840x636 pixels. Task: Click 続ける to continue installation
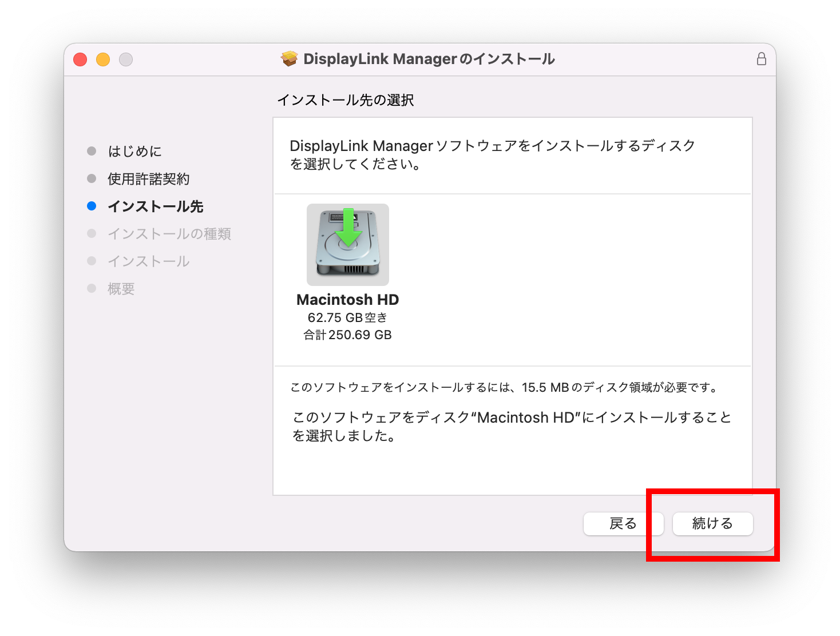pyautogui.click(x=712, y=523)
